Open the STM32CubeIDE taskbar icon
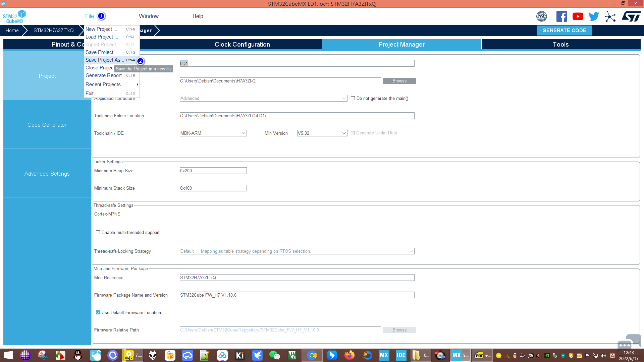The height and width of the screenshot is (362, 644). [401, 355]
